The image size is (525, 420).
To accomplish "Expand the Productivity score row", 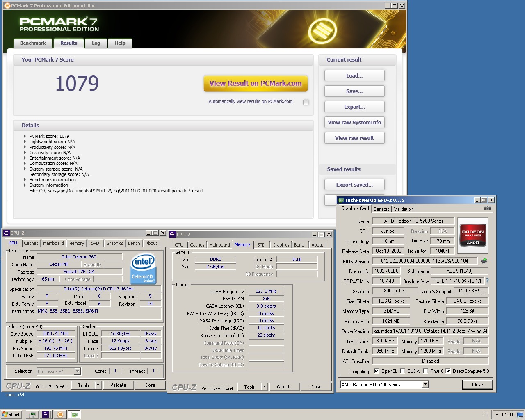I will (x=25, y=147).
